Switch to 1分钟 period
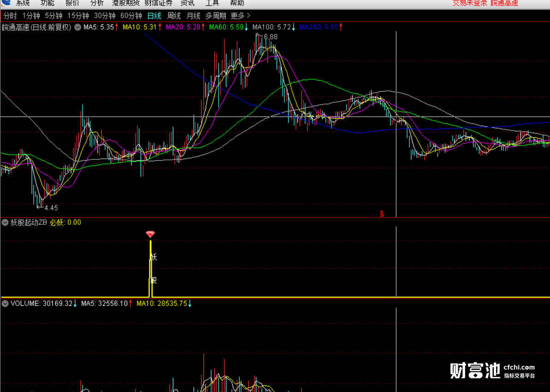This screenshot has height=392, width=550. 31,16
